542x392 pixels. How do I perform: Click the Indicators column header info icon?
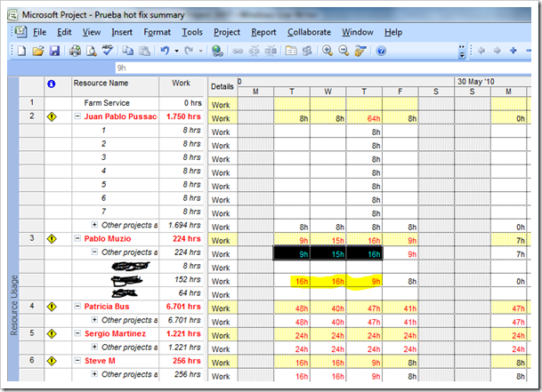[51, 84]
